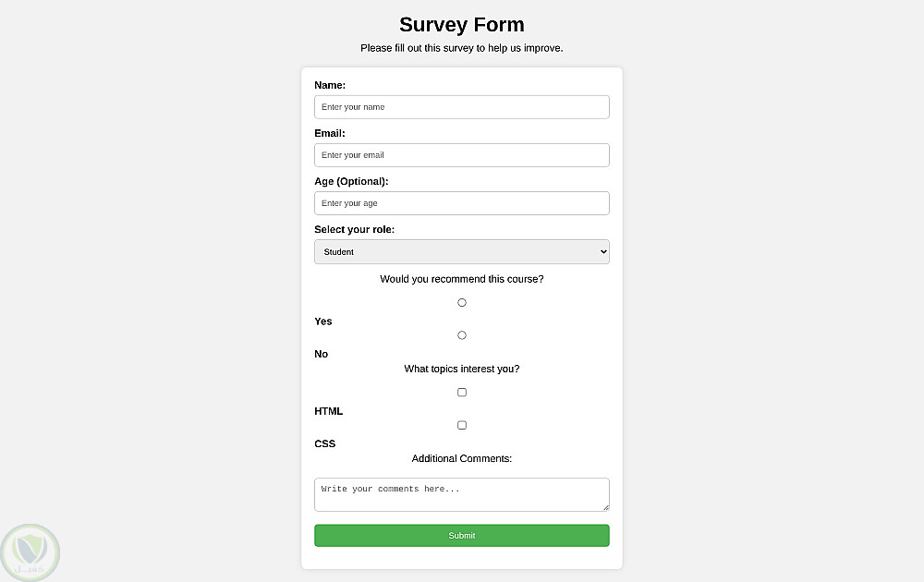Focus the Email text box
Image resolution: width=924 pixels, height=582 pixels.
pos(461,155)
